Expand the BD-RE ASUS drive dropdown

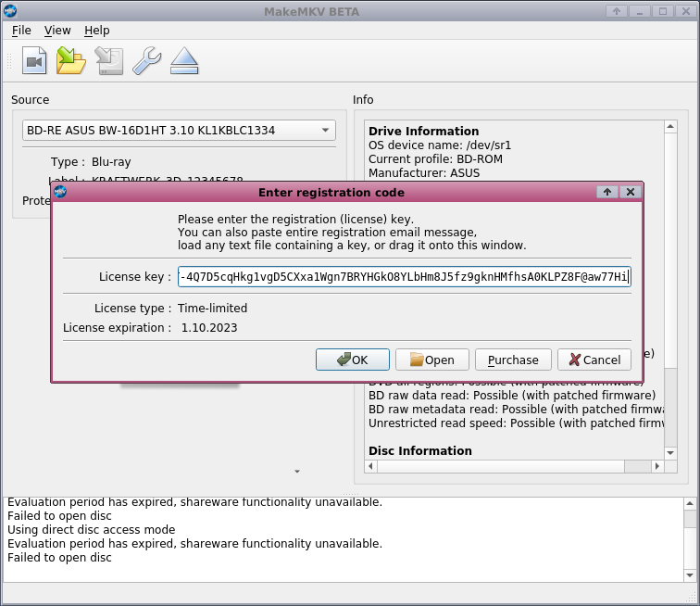pos(325,131)
